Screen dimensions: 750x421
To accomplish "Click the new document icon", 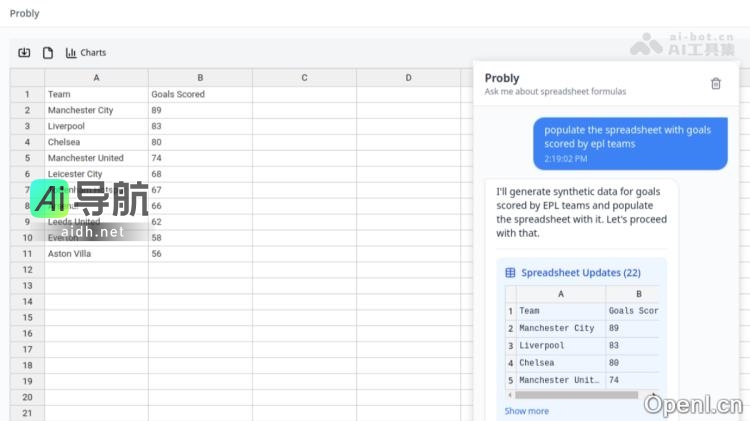I will click(x=47, y=53).
